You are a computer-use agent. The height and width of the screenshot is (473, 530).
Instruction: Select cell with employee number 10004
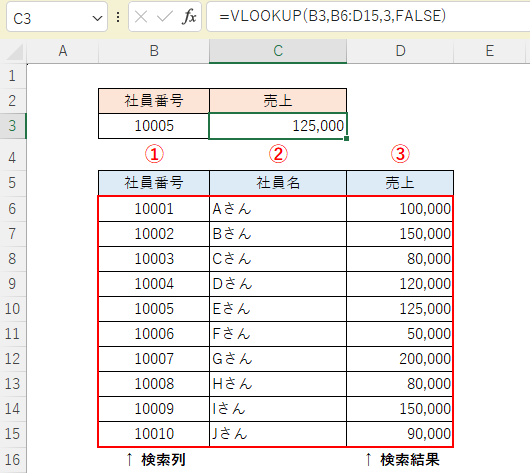(x=154, y=284)
